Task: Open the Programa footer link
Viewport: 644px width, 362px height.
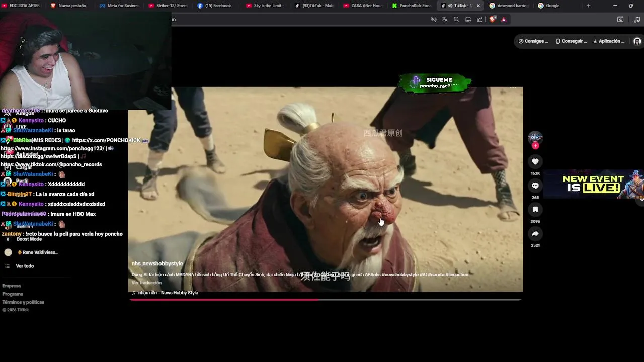Action: click(13, 294)
